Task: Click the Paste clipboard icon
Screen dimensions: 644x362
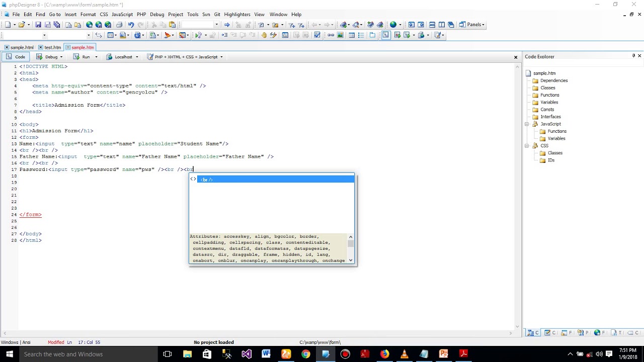Action: point(173,25)
